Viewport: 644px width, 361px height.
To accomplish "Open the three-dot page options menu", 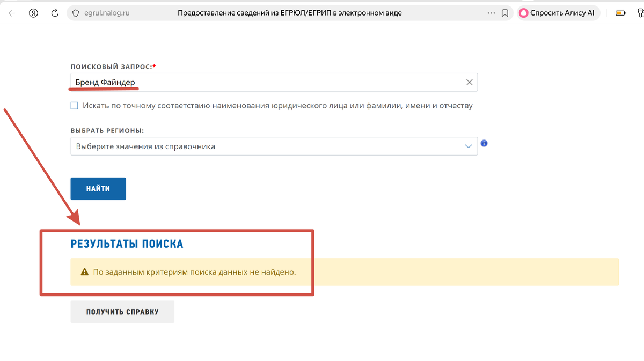I will pos(491,13).
